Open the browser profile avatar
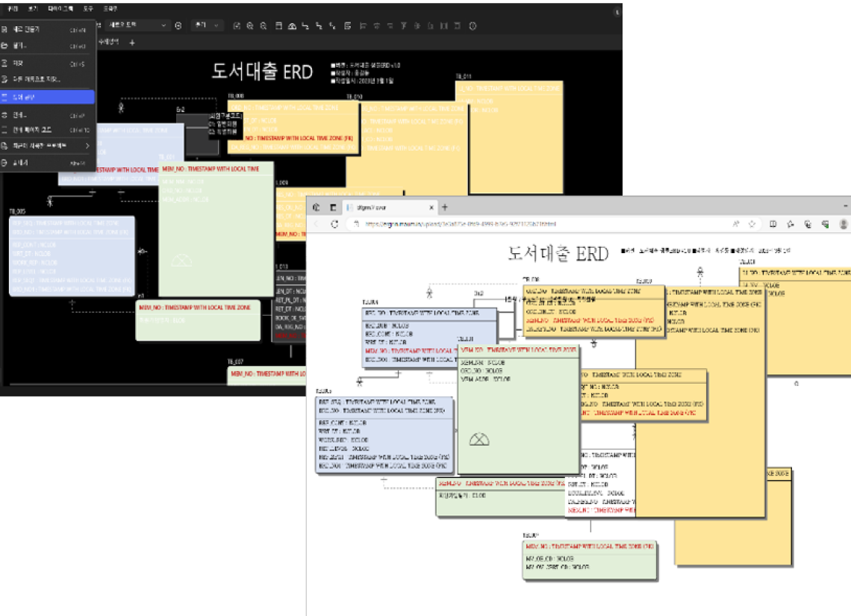This screenshot has width=851, height=616. pyautogui.click(x=844, y=223)
